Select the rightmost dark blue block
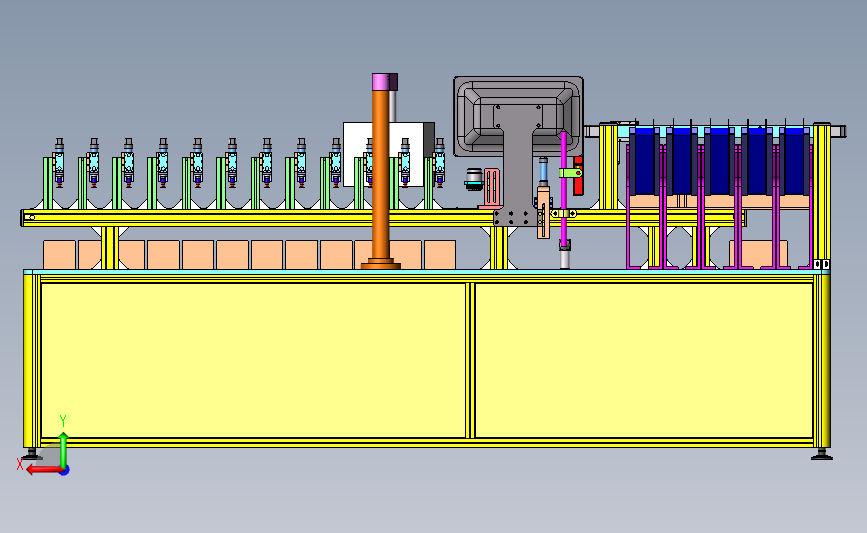This screenshot has height=533, width=867. point(796,161)
